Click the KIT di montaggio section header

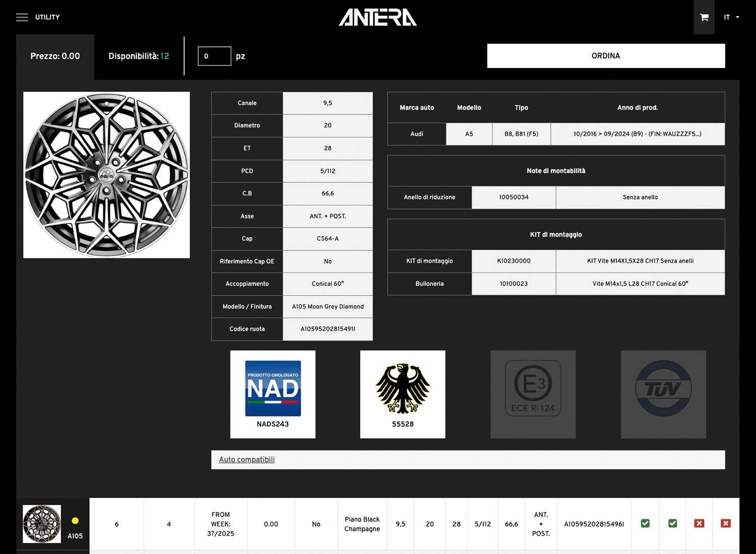[556, 235]
